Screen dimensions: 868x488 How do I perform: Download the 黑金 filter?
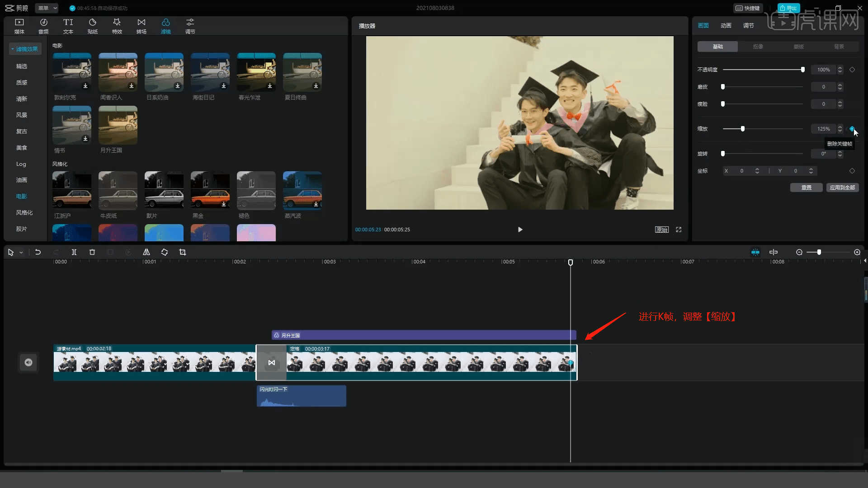(224, 204)
